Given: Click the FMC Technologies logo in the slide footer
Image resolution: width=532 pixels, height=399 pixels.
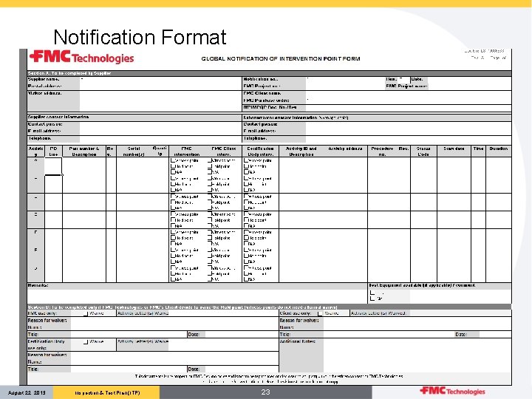Looking at the screenshot, I should (x=452, y=391).
